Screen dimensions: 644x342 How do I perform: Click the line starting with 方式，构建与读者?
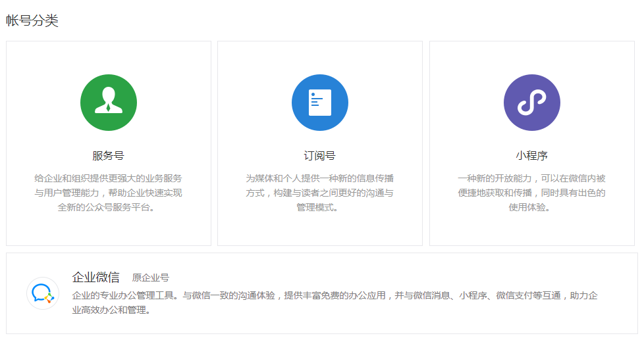pos(319,193)
